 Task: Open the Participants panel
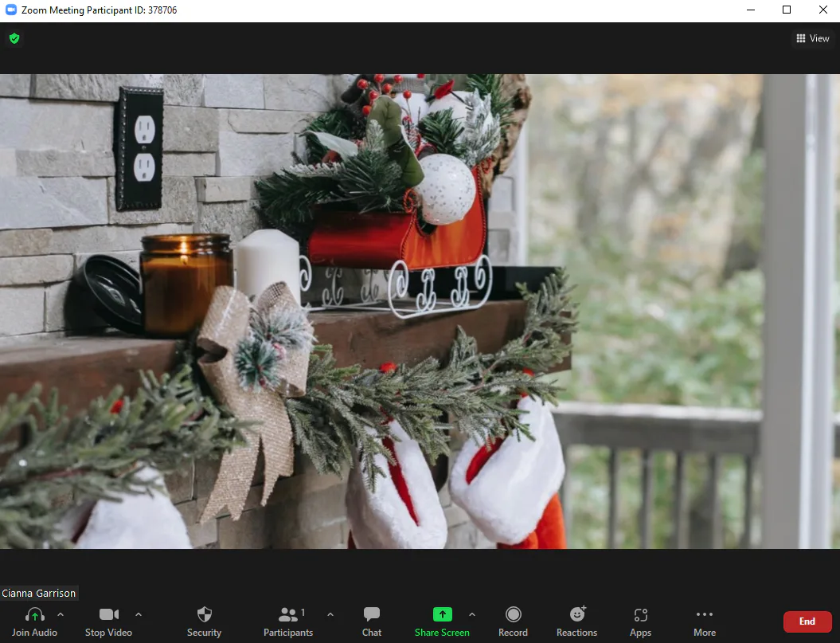point(288,621)
